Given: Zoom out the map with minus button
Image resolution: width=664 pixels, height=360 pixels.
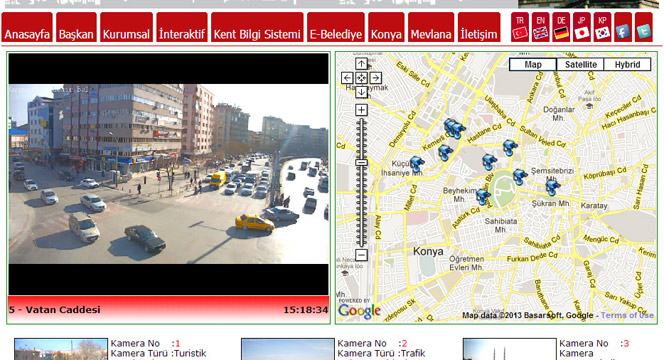Looking at the screenshot, I should pyautogui.click(x=361, y=255).
